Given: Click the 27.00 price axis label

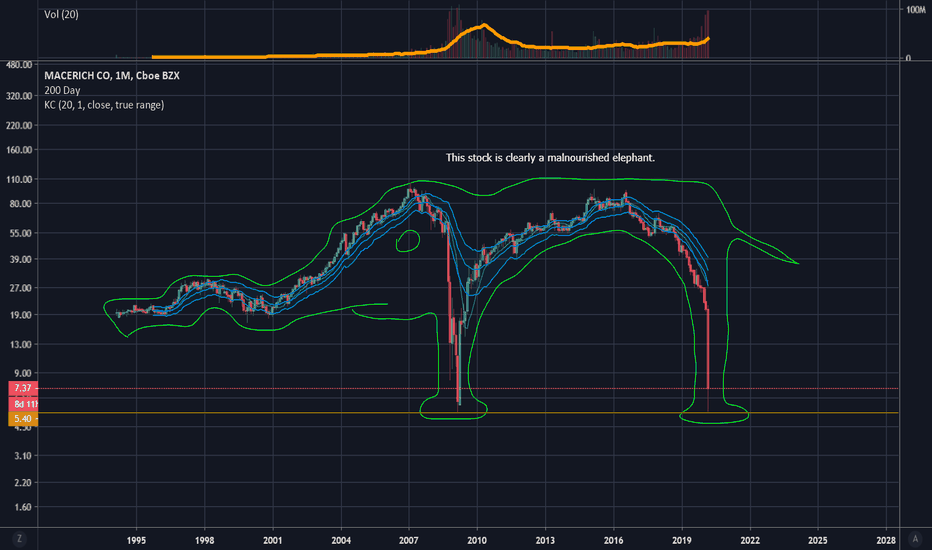Looking at the screenshot, I should pyautogui.click(x=20, y=288).
